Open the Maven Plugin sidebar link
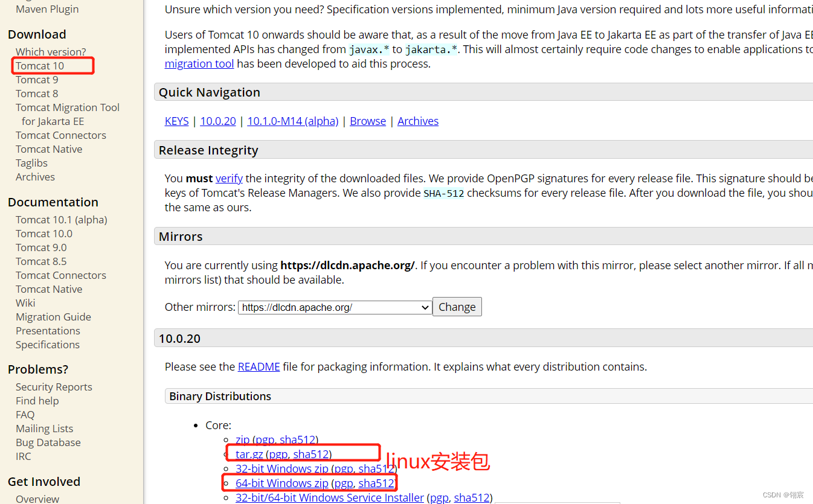The height and width of the screenshot is (504, 813). coord(47,9)
